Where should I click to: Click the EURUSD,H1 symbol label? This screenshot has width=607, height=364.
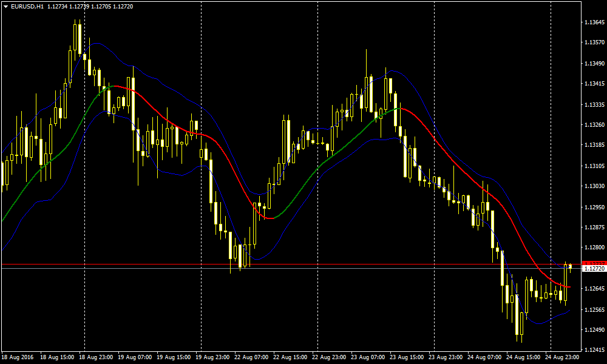click(x=27, y=6)
